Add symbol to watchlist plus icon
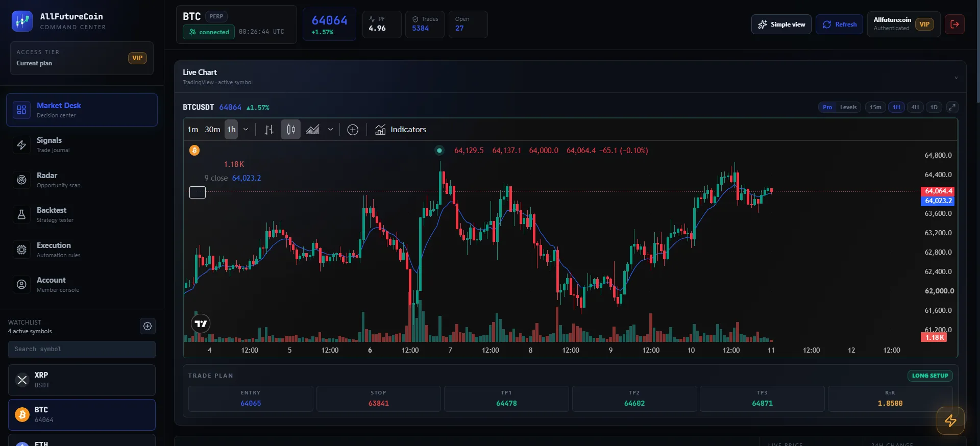The height and width of the screenshot is (446, 980). pos(148,326)
